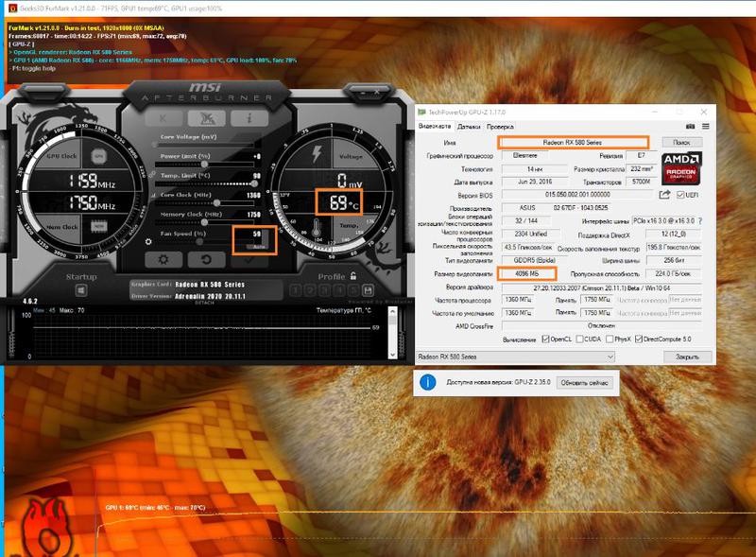
Task: Save current profile with the disk icon
Action: (368, 287)
